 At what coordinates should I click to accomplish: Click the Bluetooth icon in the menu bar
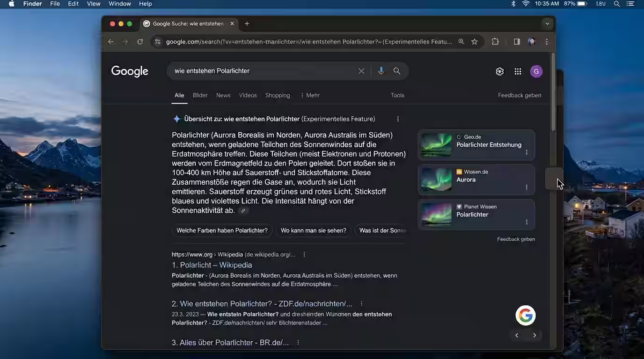pyautogui.click(x=512, y=3)
